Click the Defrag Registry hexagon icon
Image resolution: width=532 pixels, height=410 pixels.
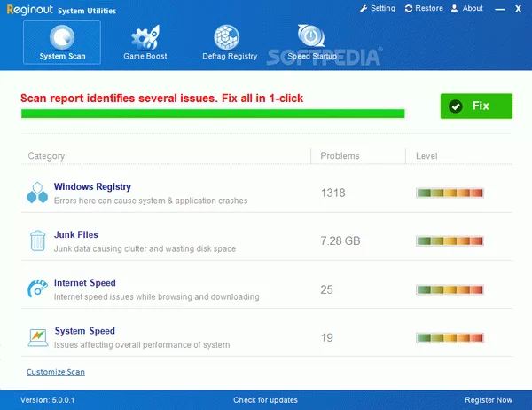point(227,36)
